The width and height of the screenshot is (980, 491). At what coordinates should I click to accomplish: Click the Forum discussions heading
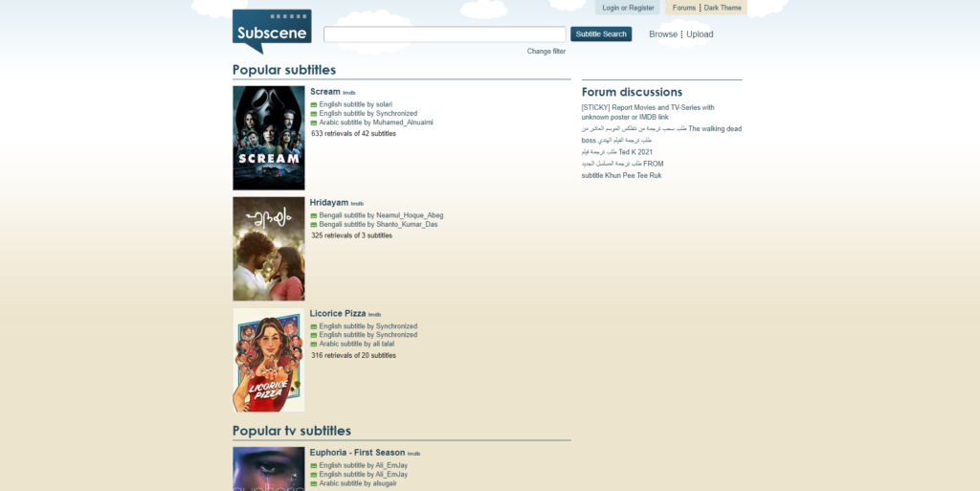(x=632, y=93)
